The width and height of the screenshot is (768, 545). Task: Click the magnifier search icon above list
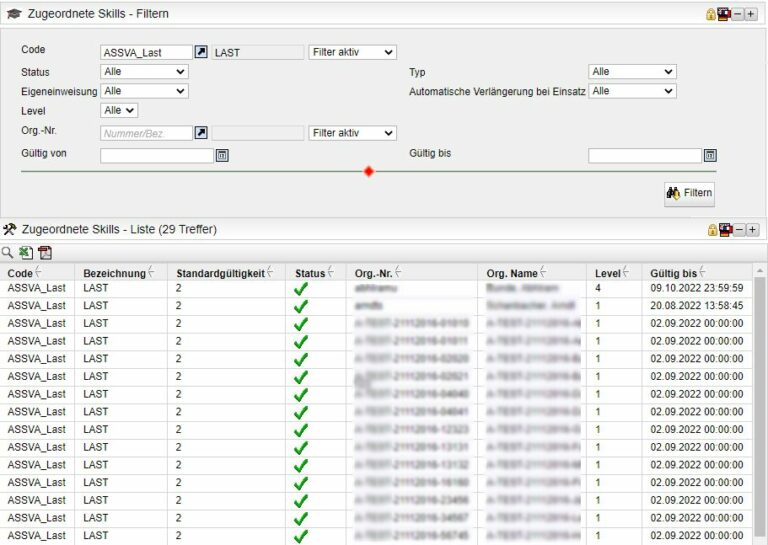(x=8, y=253)
